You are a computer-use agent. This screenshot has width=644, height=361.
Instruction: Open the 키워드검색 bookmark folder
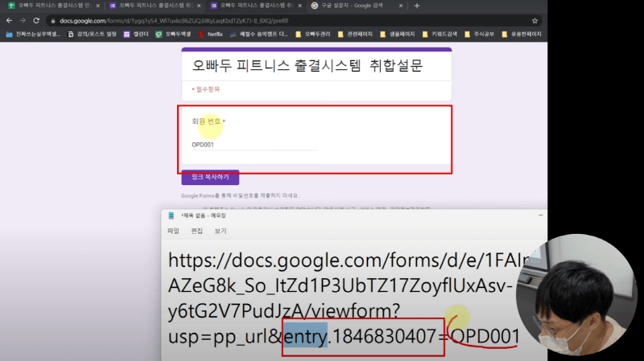pyautogui.click(x=440, y=34)
